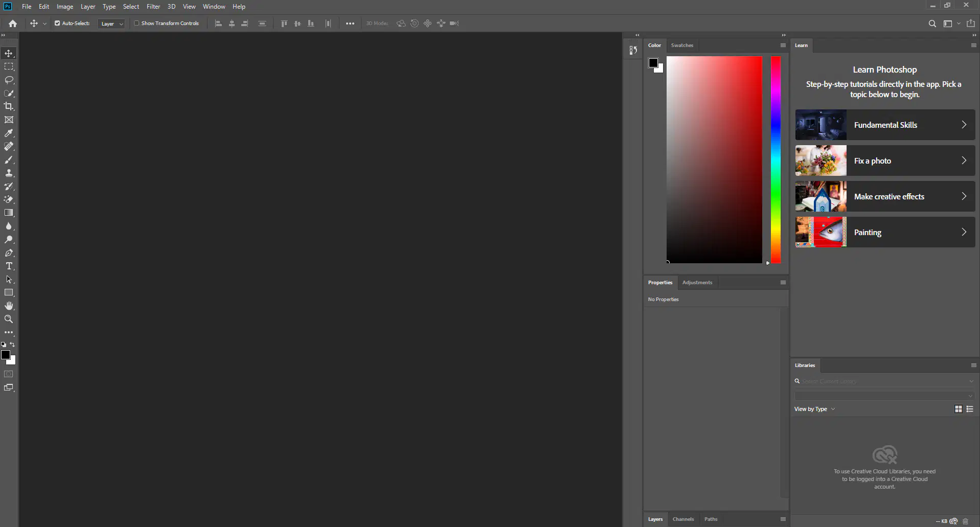Open the Move tool preset picker arrow

(x=44, y=24)
